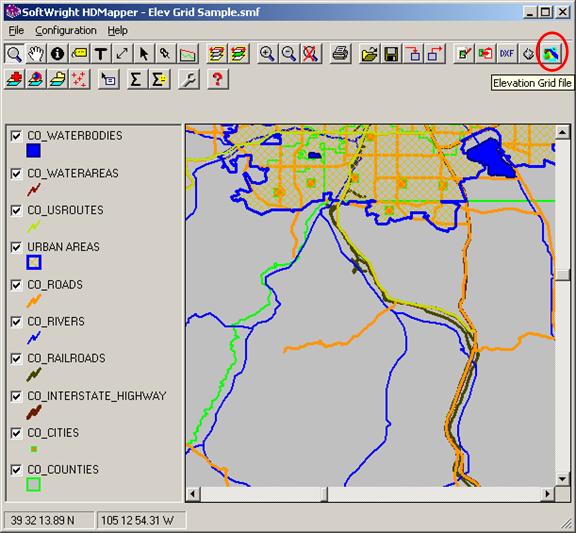576x533 pixels.
Task: Uncheck the CO_CITIES layer
Action: point(16,433)
